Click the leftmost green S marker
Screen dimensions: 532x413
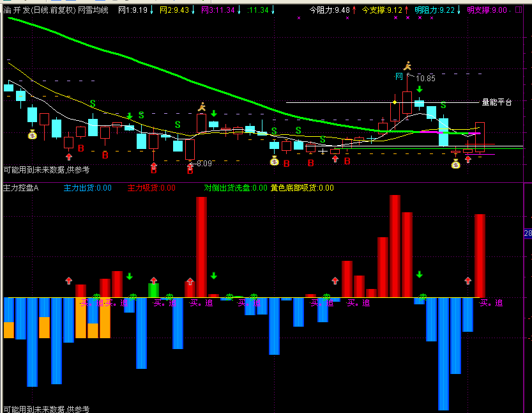[93, 104]
